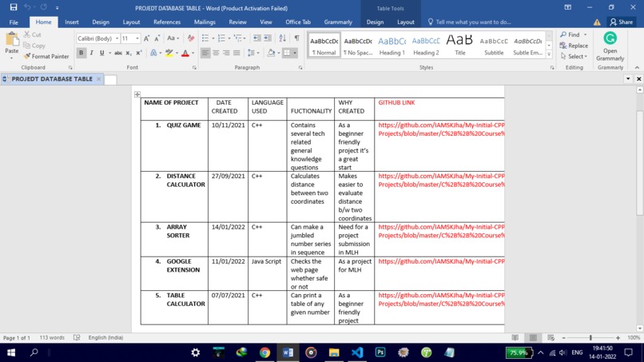Viewport: 644px width, 362px height.
Task: Open Photoshop from the taskbar
Action: (380, 352)
